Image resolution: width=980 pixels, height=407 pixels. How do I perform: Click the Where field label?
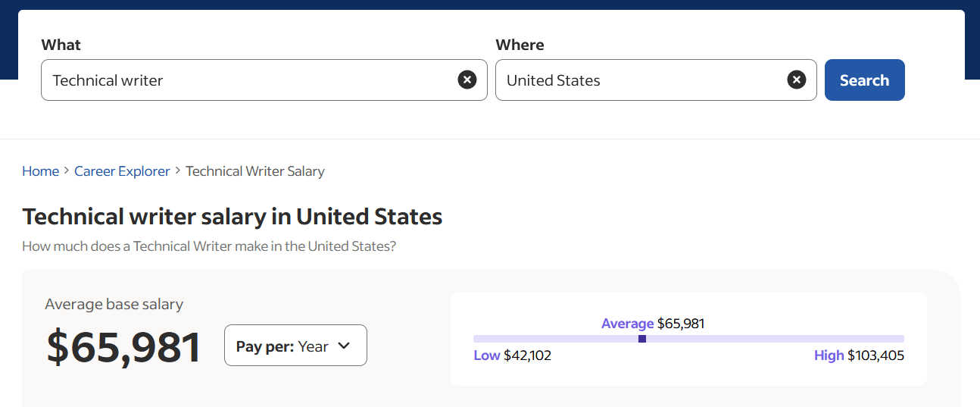tap(520, 45)
